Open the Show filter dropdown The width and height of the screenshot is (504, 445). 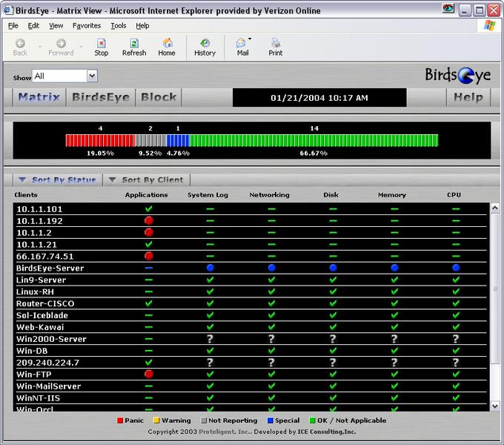[92, 76]
